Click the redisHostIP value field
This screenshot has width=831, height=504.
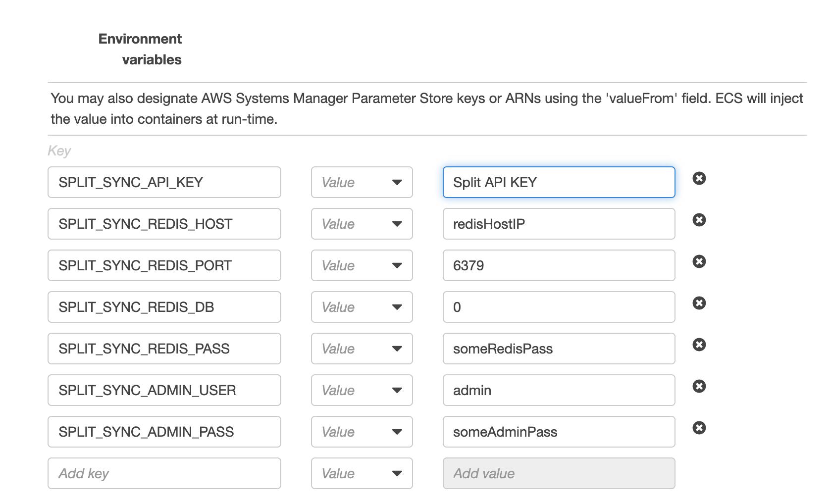(558, 224)
